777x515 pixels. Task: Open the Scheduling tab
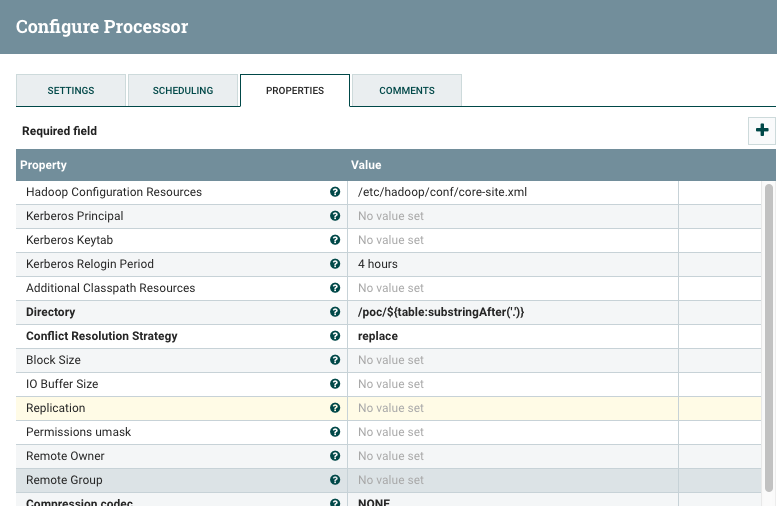(183, 90)
